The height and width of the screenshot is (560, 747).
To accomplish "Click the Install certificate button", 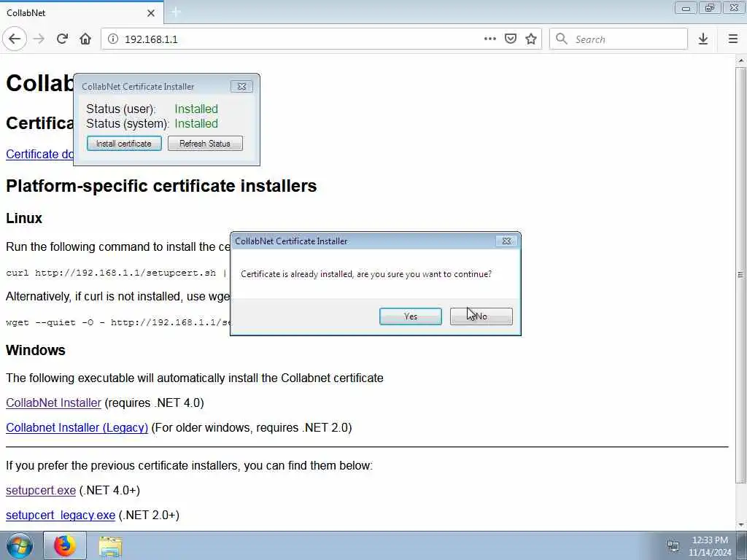I will pos(124,144).
